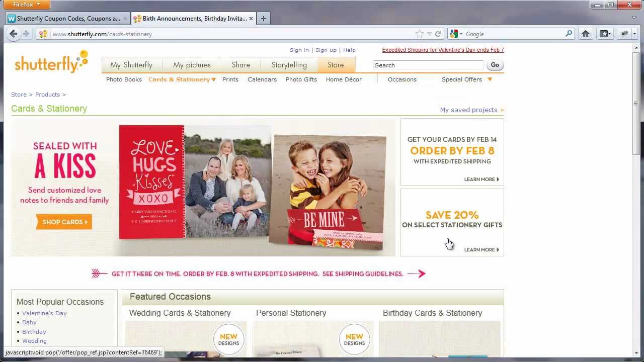Bookmark this page with the star icon
Image resolution: width=644 pixels, height=362 pixels.
pos(419,34)
